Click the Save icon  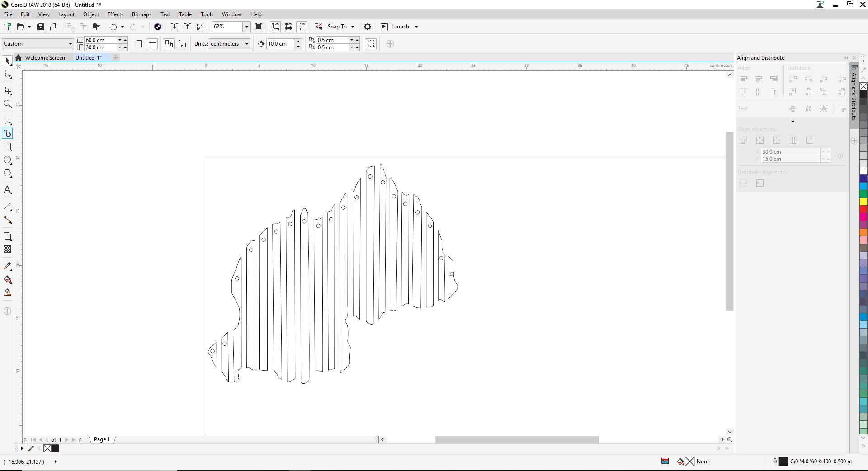point(41,27)
